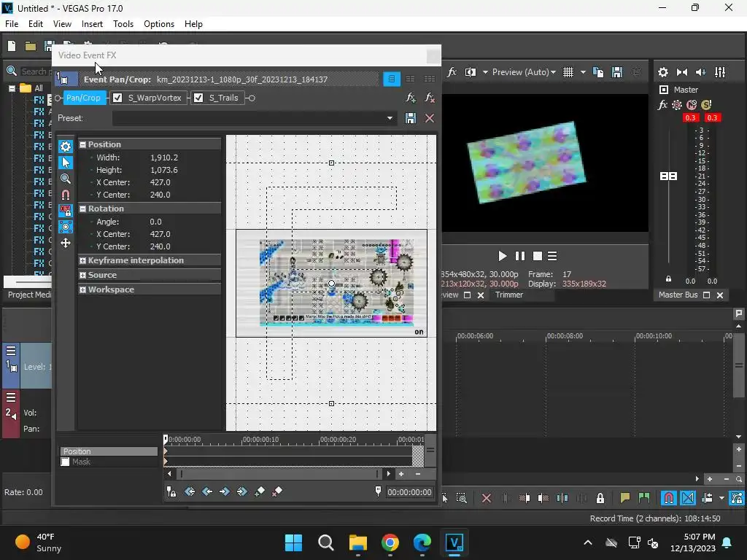Image resolution: width=747 pixels, height=560 pixels.
Task: Expand the Source section
Action: coord(82,275)
